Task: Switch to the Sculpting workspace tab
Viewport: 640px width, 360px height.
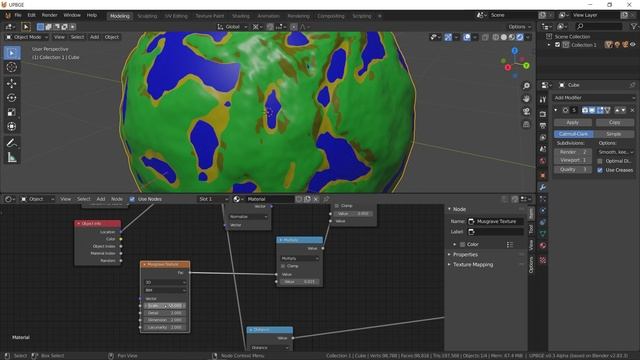Action: (x=147, y=16)
